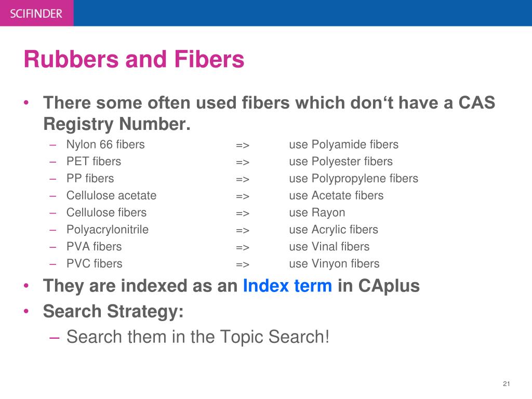
Task: Click 'Nylon 66 fibers' entry
Action: 105,144
